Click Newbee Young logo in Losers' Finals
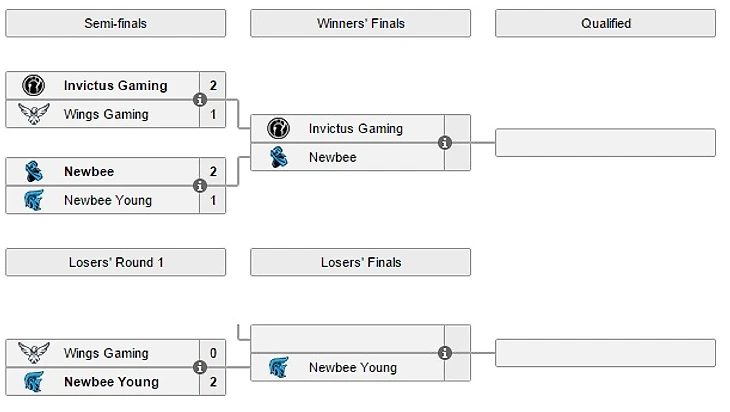 279,367
